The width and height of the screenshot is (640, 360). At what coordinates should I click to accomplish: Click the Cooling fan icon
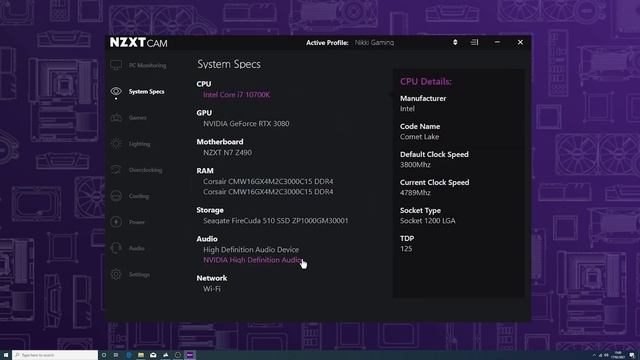[116, 196]
